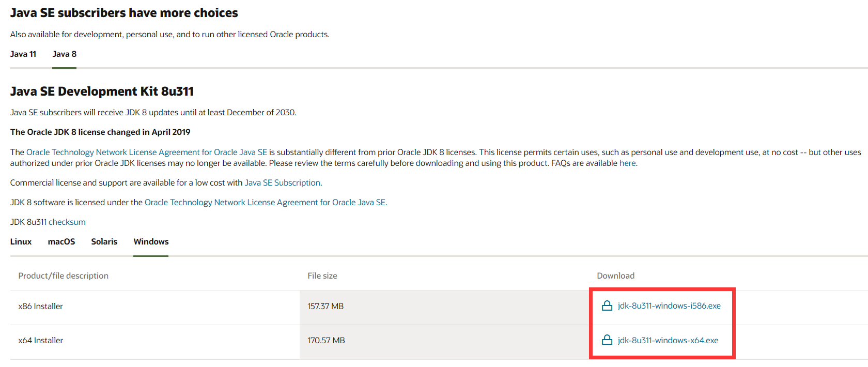
Task: Open the Linux downloads tab
Action: click(21, 242)
